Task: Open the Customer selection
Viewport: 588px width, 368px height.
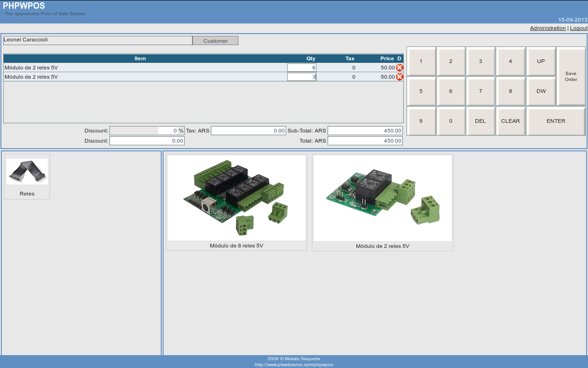Action: tap(215, 40)
